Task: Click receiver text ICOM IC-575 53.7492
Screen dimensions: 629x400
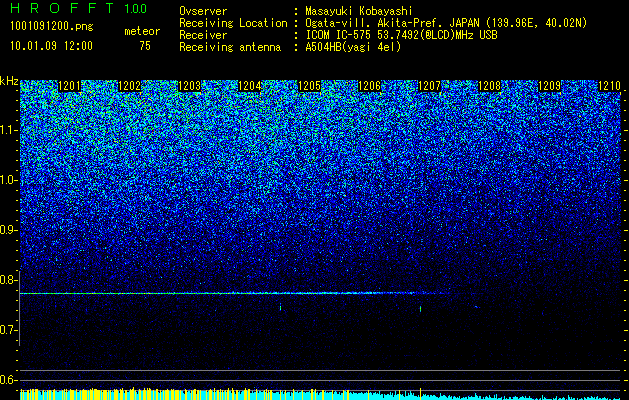Action: click(x=401, y=35)
